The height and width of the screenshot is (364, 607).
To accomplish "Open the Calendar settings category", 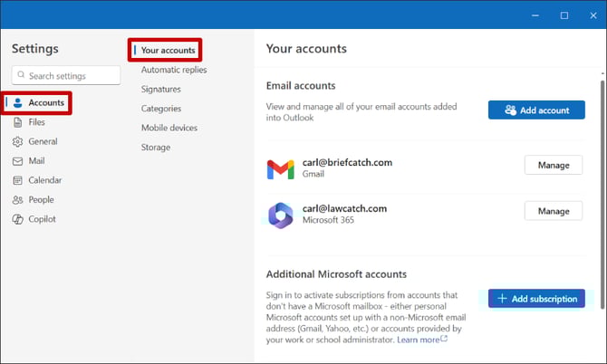I will (45, 180).
